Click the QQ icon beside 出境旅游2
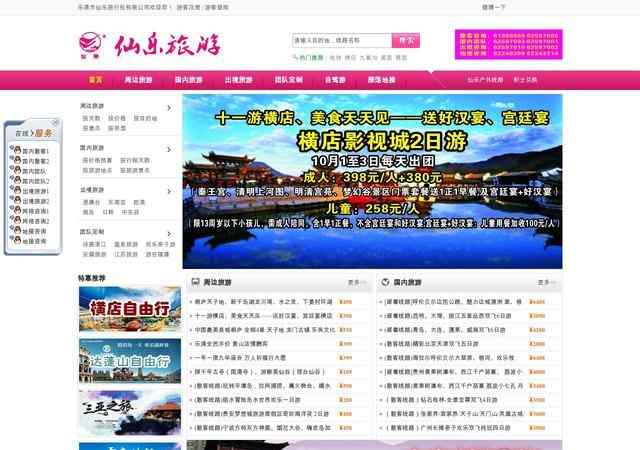 pyautogui.click(x=17, y=200)
